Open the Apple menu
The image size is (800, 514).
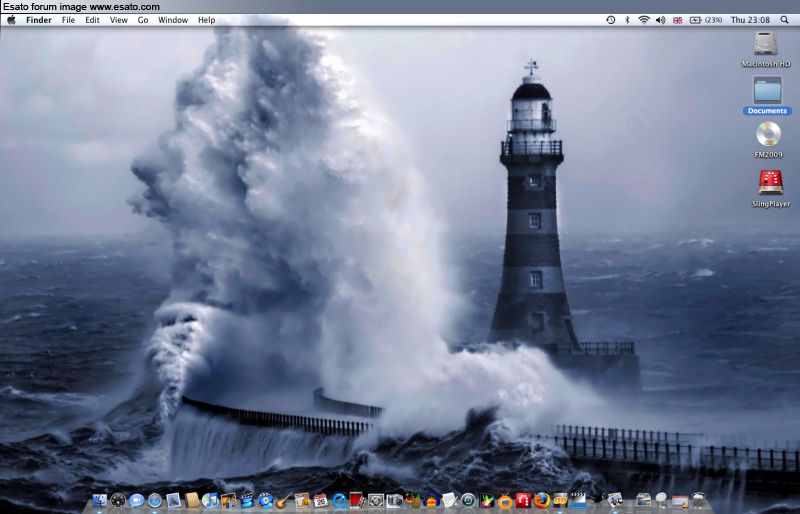click(11, 20)
